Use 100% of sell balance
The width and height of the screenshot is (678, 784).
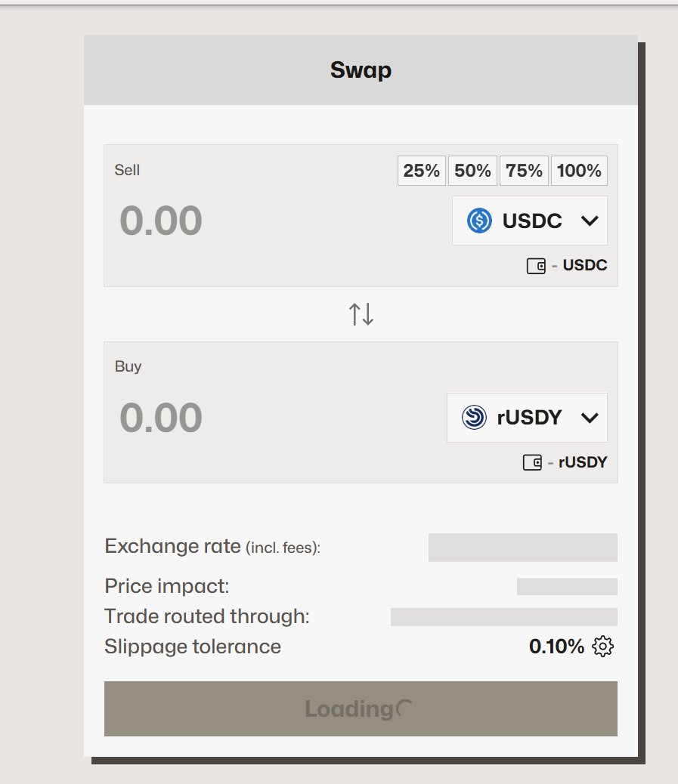[578, 171]
